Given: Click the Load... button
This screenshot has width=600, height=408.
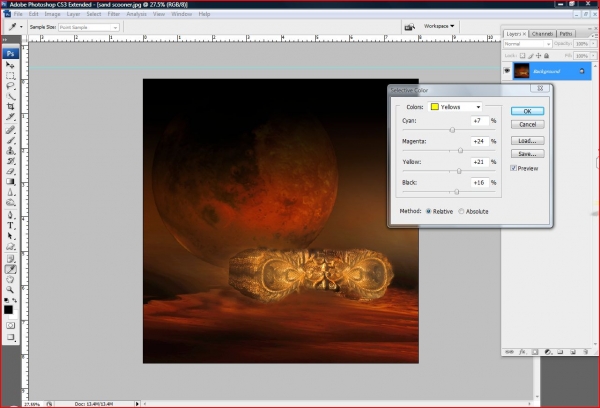Looking at the screenshot, I should click(527, 141).
